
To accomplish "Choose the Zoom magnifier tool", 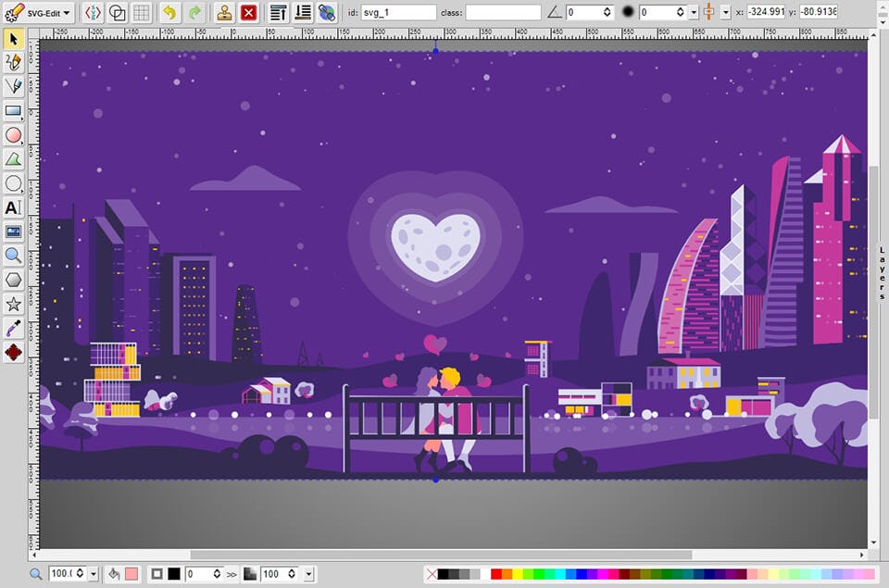I will tap(13, 256).
